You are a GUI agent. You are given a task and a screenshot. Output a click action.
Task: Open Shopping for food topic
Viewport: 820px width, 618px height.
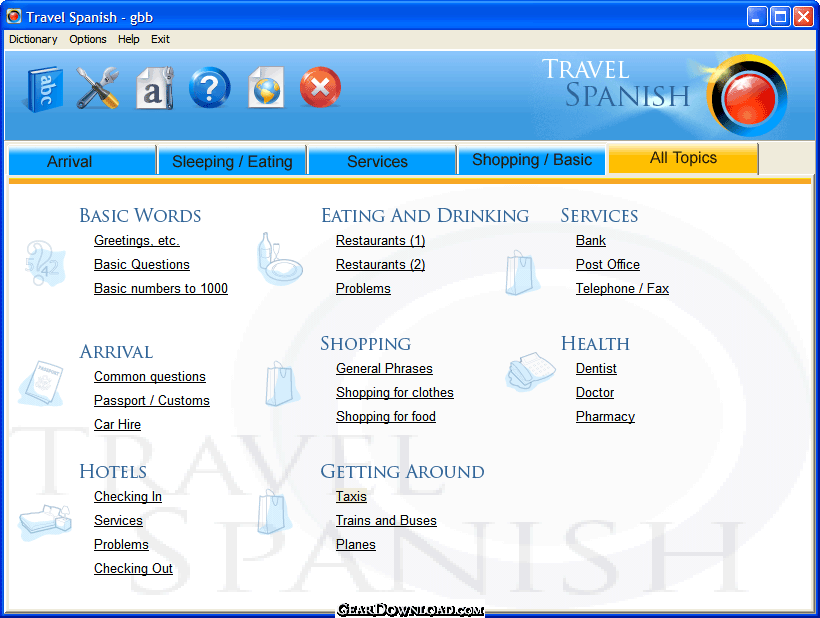click(386, 417)
